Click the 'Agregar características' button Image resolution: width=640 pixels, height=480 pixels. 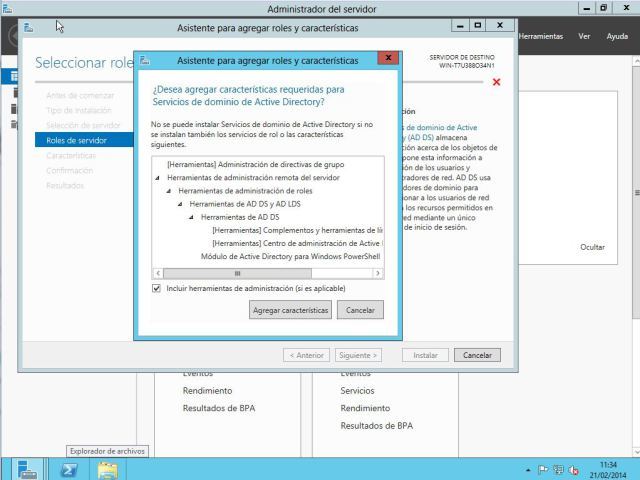coord(290,310)
